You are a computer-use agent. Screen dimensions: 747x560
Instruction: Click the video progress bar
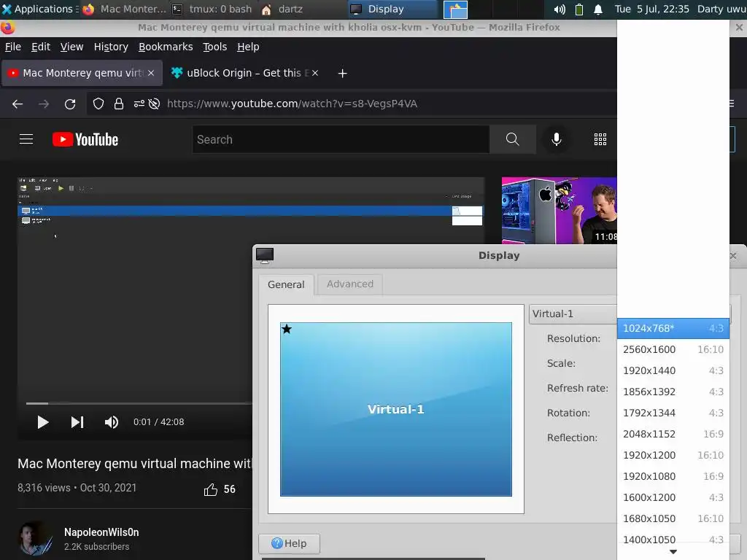click(x=139, y=403)
